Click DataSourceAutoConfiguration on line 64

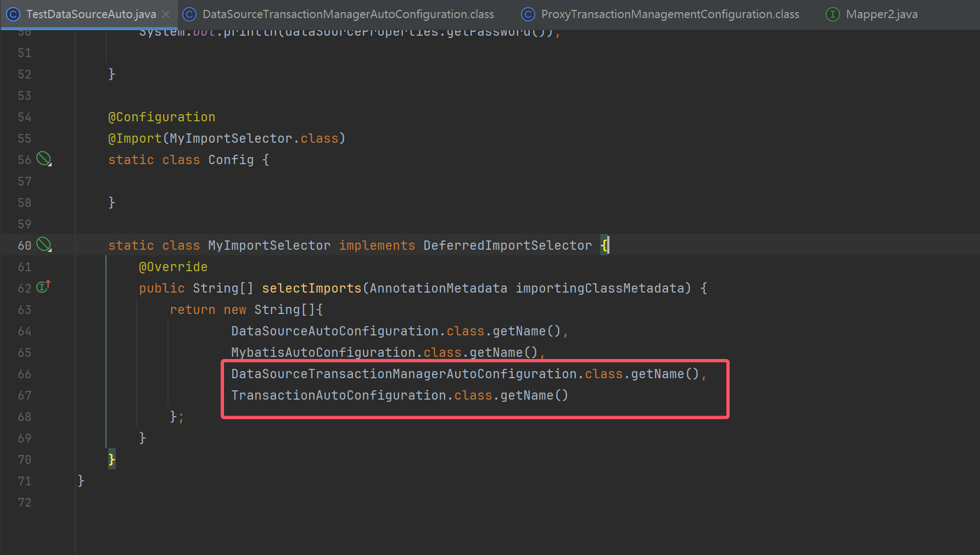coord(335,331)
